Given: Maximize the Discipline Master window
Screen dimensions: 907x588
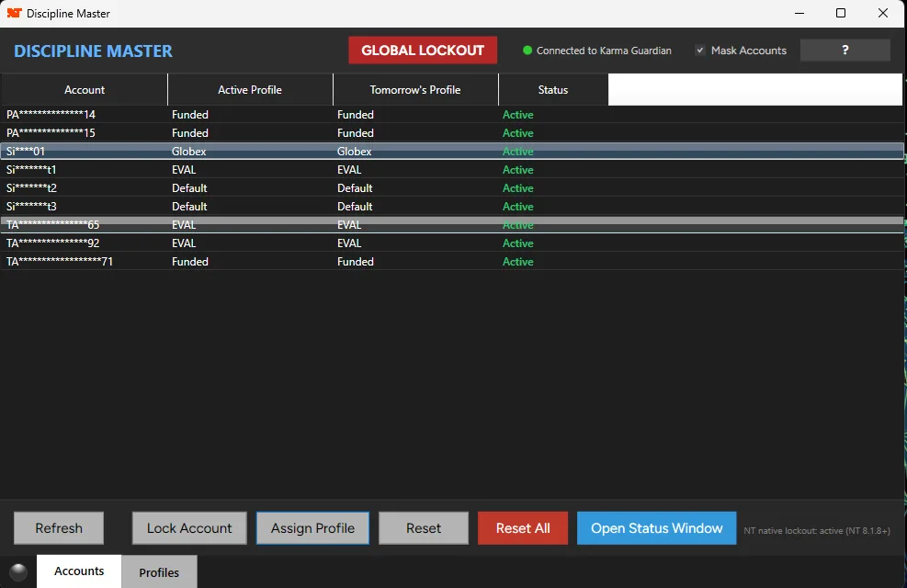Looking at the screenshot, I should point(841,13).
